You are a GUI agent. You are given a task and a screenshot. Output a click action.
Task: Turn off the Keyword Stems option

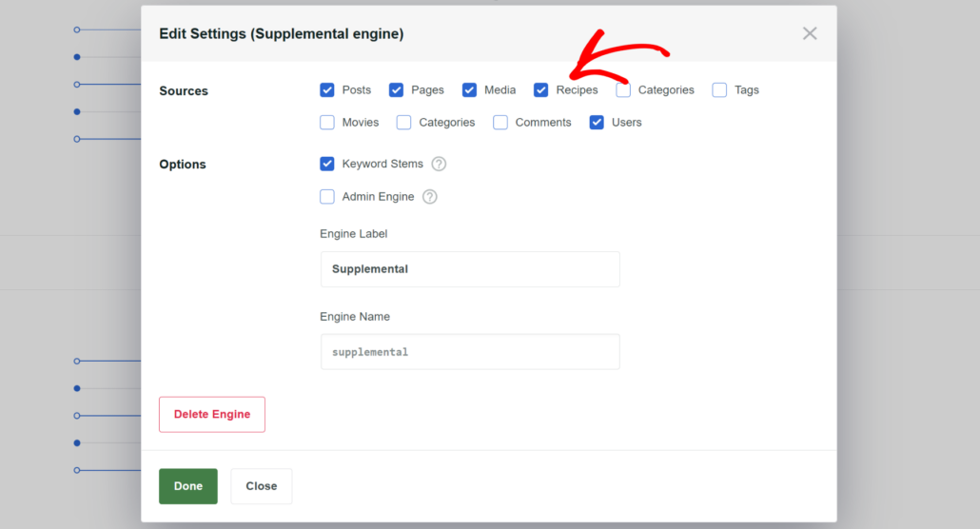(x=327, y=164)
